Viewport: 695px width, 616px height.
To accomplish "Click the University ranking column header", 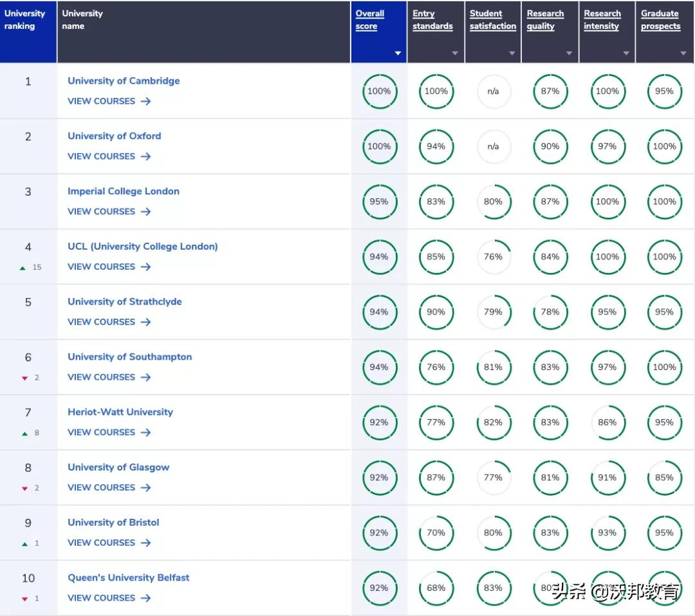I will 28,32.
